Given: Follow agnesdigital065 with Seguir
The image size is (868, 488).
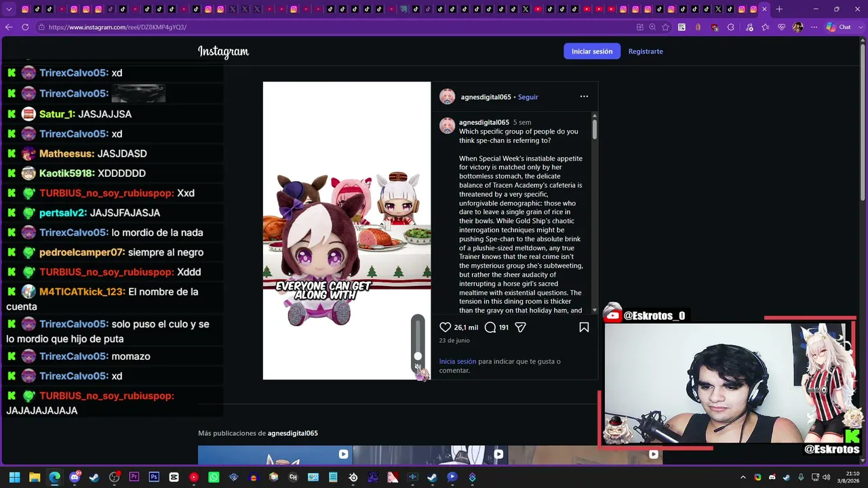Looking at the screenshot, I should click(x=528, y=97).
